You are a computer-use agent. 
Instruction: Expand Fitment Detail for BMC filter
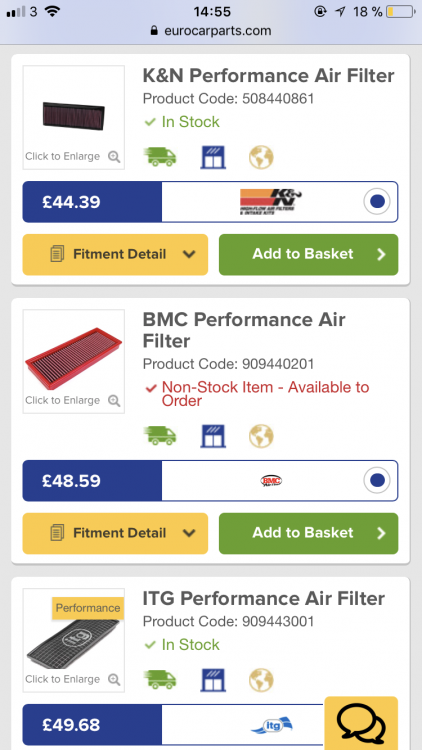(115, 533)
